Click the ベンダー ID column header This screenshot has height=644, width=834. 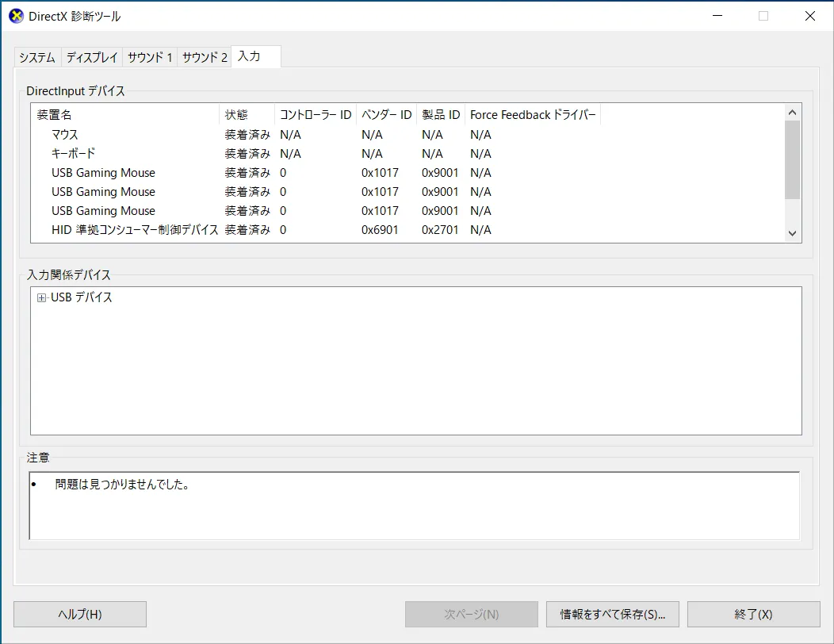387,114
